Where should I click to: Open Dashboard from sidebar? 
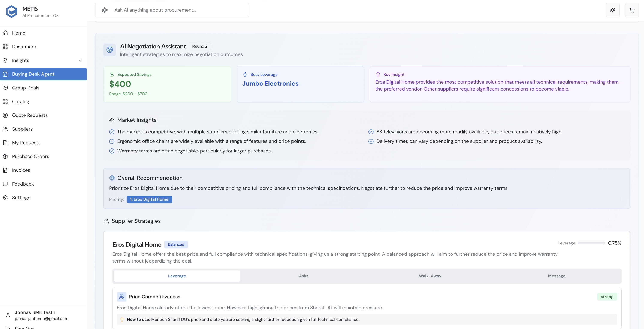[x=43, y=47]
